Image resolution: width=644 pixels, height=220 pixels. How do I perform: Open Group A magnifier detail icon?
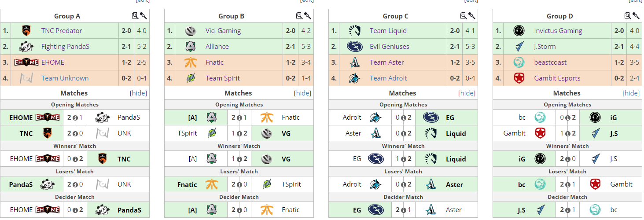coord(135,16)
